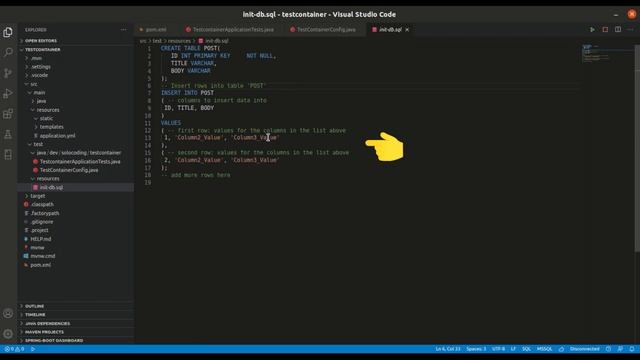Image resolution: width=640 pixels, height=360 pixels.
Task: Open the Extensions view
Action: pos(8,114)
